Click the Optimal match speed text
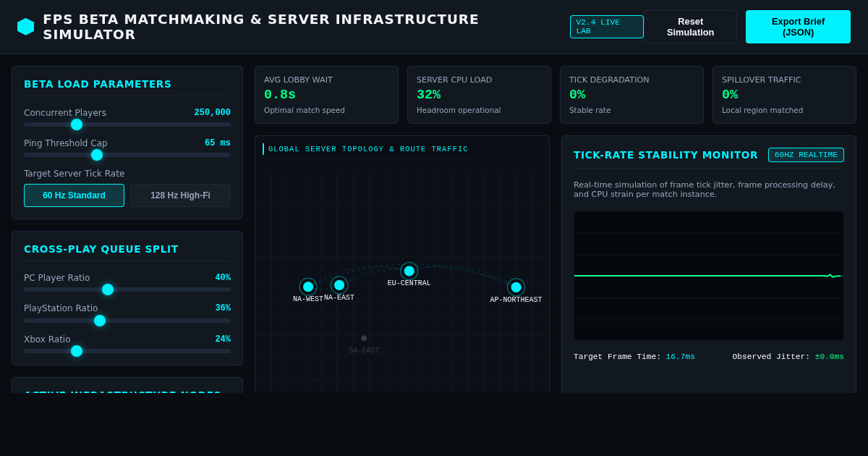The height and width of the screenshot is (456, 868). click(x=305, y=111)
